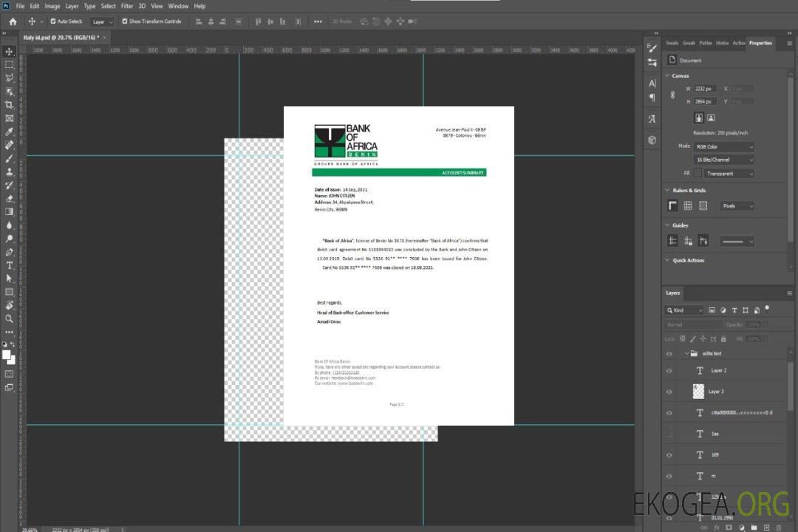This screenshot has height=532, width=798.
Task: Open the Window menu
Action: tap(178, 6)
